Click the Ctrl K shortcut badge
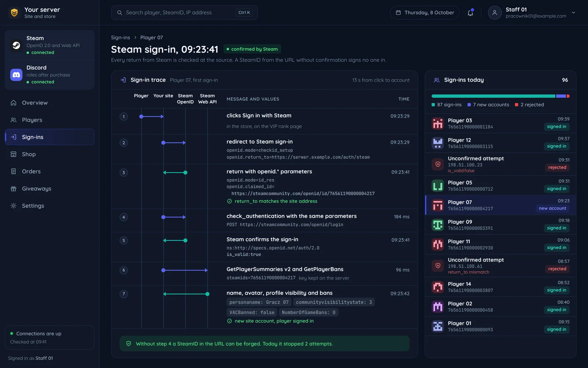 [x=244, y=13]
